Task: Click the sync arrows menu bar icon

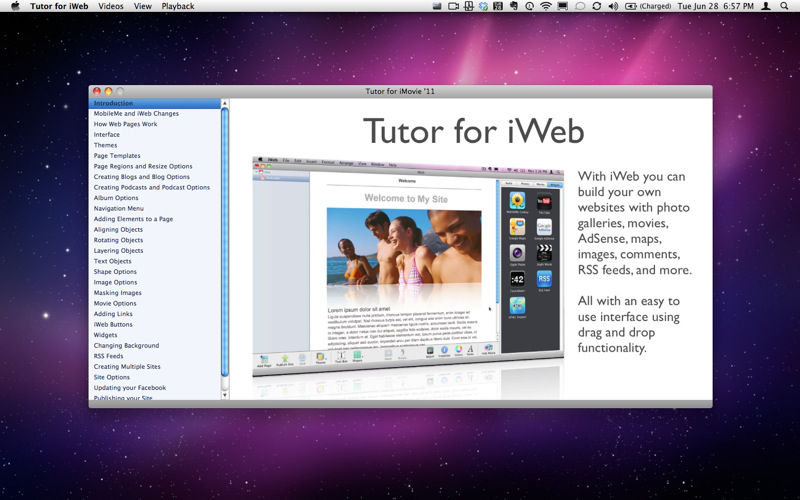Action: (x=596, y=6)
